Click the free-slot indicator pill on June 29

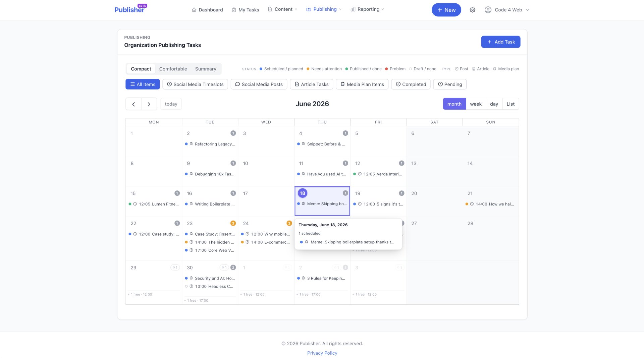click(x=175, y=267)
